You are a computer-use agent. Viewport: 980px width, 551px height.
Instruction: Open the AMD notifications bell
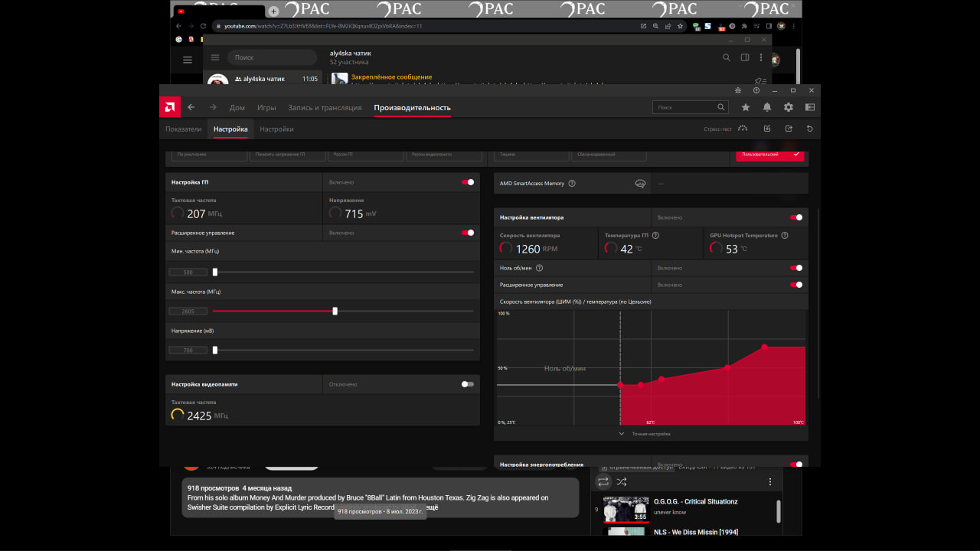767,108
